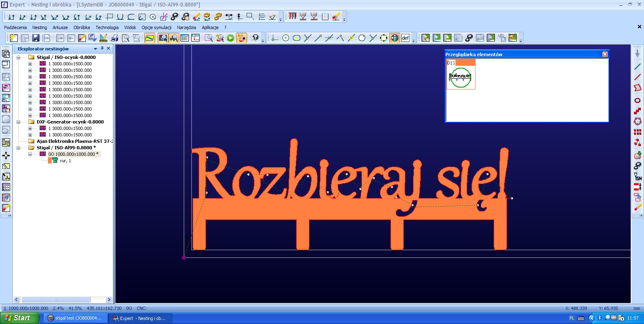Open the Obróbka menu
Viewport: 644px width, 324px height.
81,27
